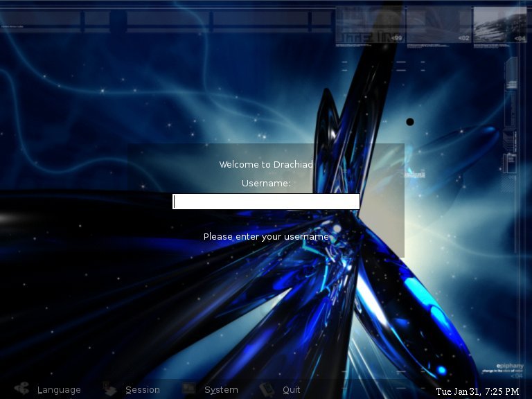
Task: Click the Welcome to Drachiad heading
Action: pos(266,165)
